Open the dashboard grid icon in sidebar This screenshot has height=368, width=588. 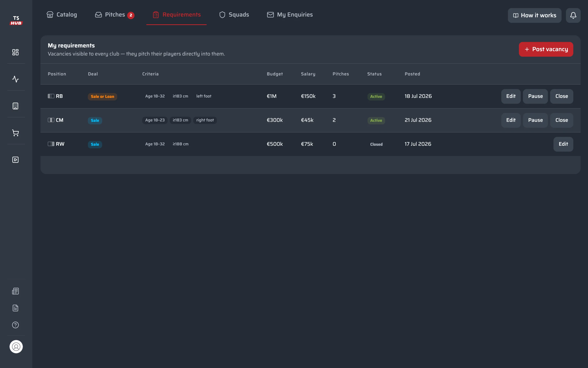[15, 52]
